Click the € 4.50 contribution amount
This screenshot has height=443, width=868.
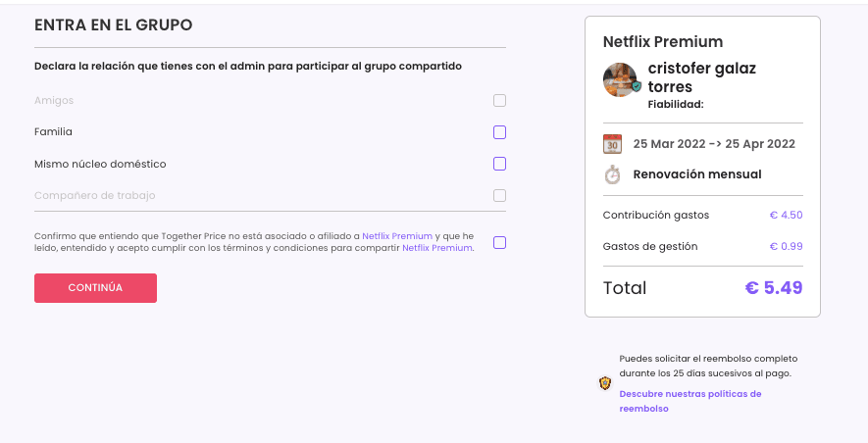click(x=786, y=215)
